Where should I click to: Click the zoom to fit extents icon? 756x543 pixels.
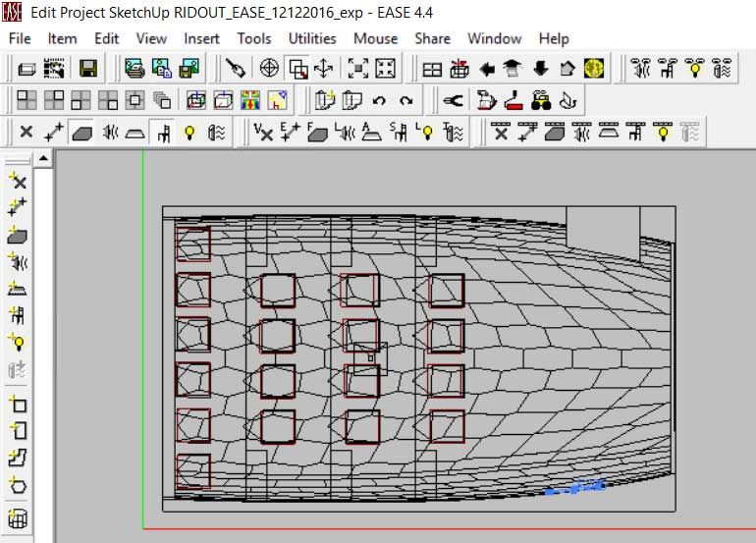pyautogui.click(x=358, y=69)
